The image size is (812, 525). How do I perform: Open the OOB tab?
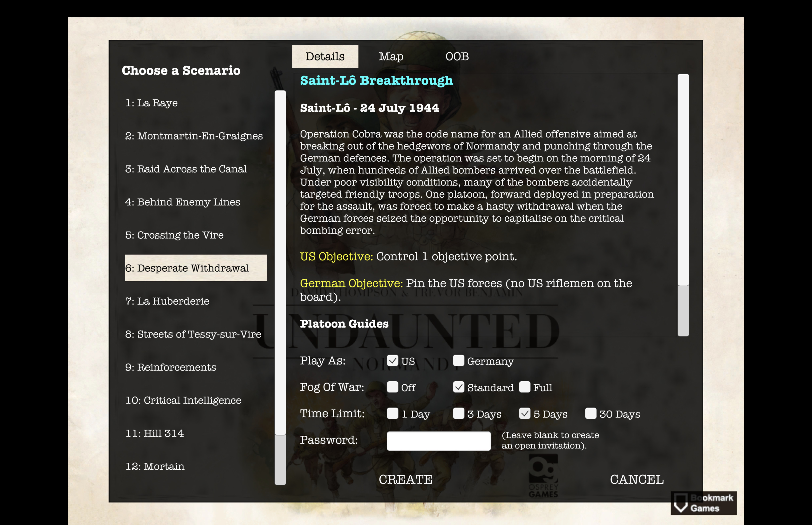click(458, 56)
